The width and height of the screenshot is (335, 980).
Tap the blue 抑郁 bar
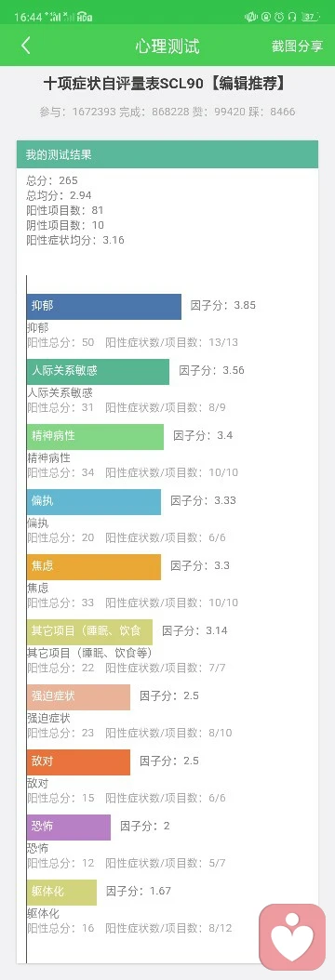103,307
